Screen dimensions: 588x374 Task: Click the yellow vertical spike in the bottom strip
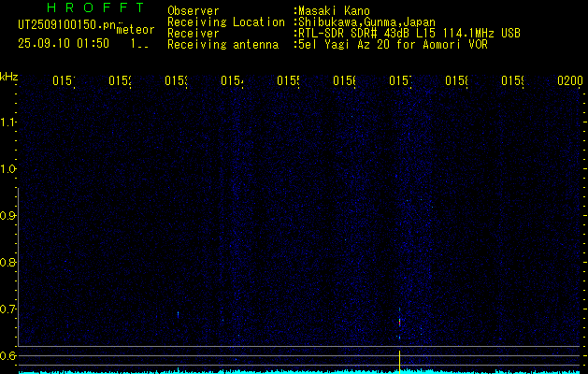coord(400,362)
